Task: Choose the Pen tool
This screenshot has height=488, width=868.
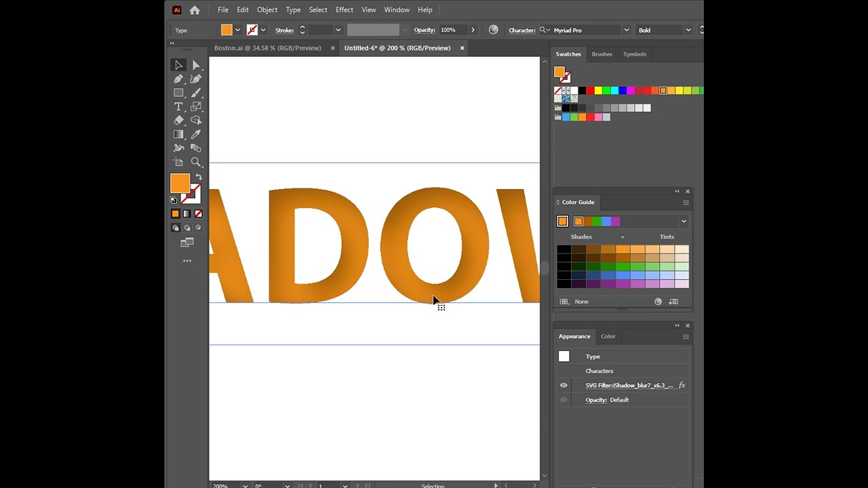Action: pyautogui.click(x=178, y=79)
